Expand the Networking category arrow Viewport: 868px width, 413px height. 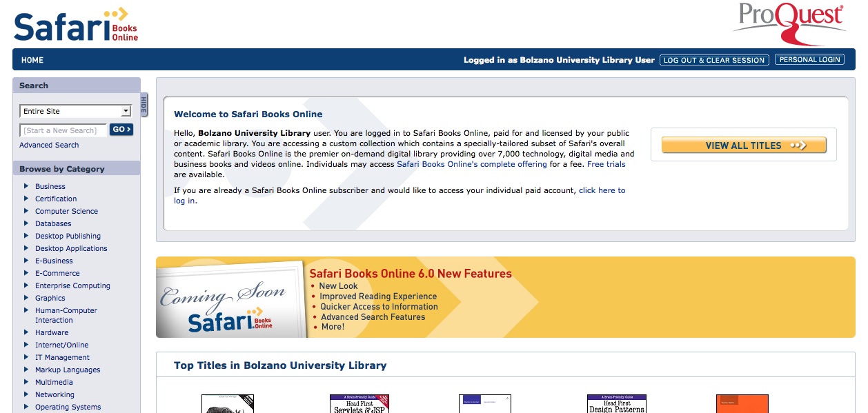tap(26, 394)
